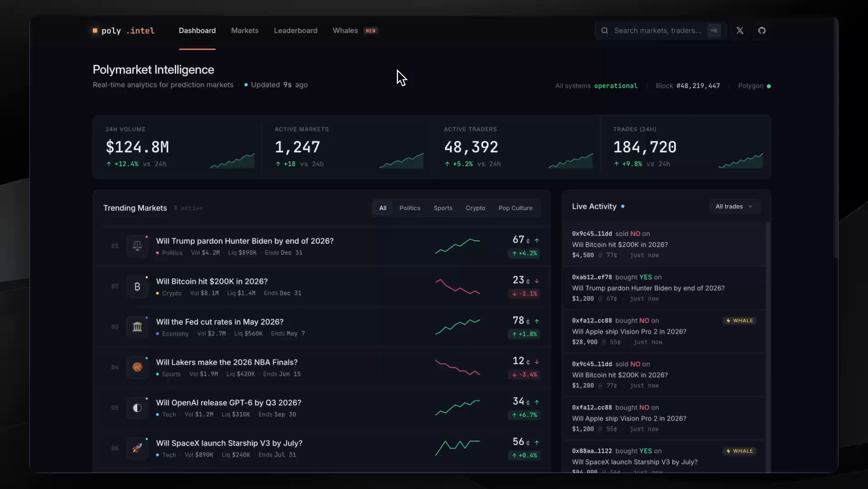The image size is (868, 489).
Task: Click the -3.4% change badge
Action: (x=524, y=374)
